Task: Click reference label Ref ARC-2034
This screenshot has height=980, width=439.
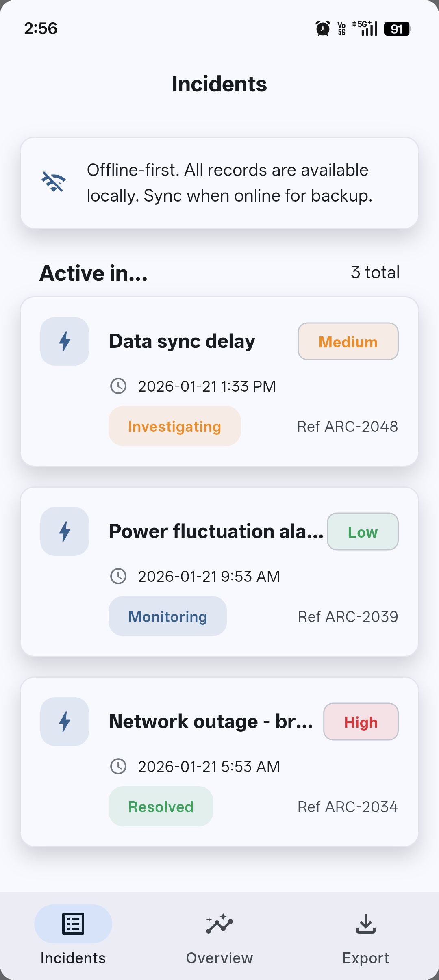Action: pyautogui.click(x=348, y=807)
